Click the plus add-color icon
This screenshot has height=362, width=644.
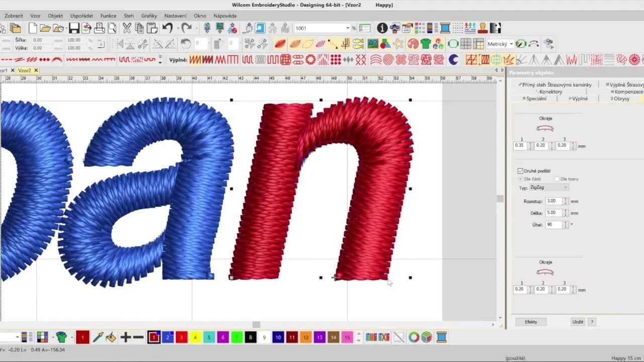click(126, 337)
